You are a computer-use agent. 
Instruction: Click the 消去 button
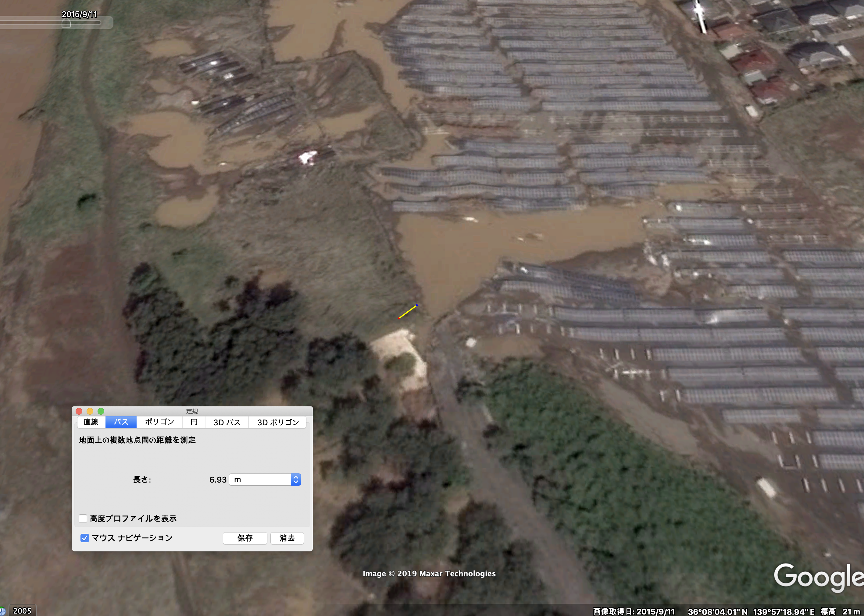(287, 538)
